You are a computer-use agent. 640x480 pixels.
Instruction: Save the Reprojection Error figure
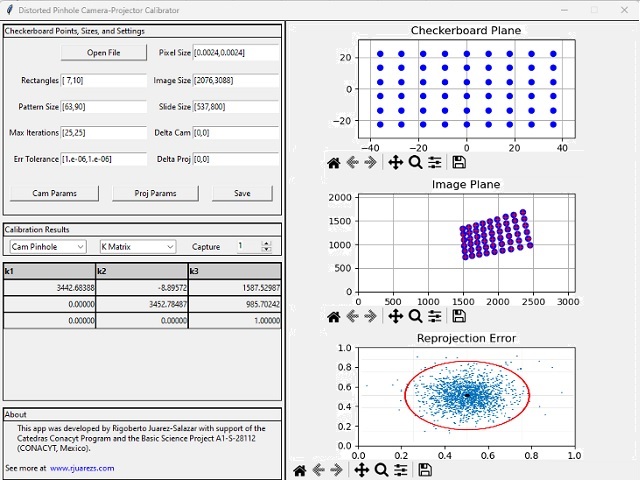coord(425,470)
